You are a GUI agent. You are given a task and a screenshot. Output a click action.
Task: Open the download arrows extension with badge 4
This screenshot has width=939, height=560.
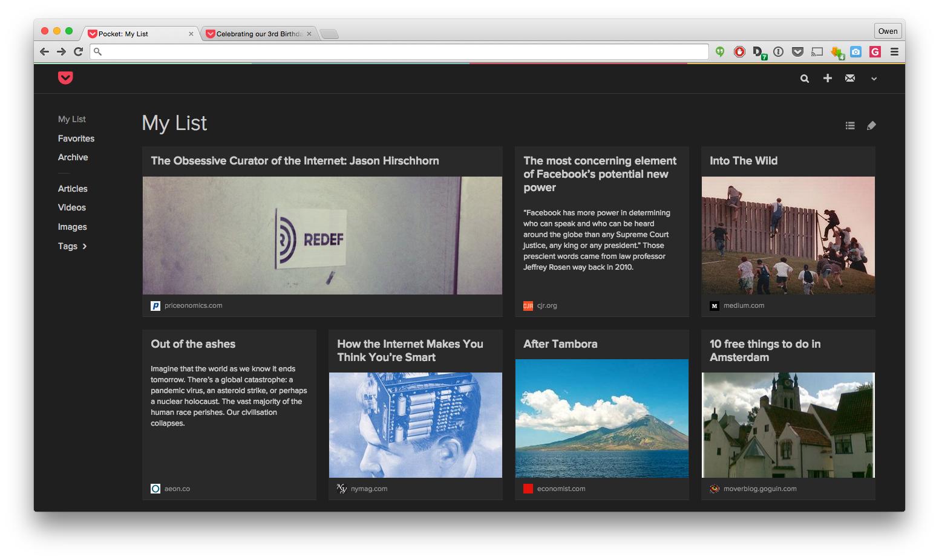click(x=837, y=53)
